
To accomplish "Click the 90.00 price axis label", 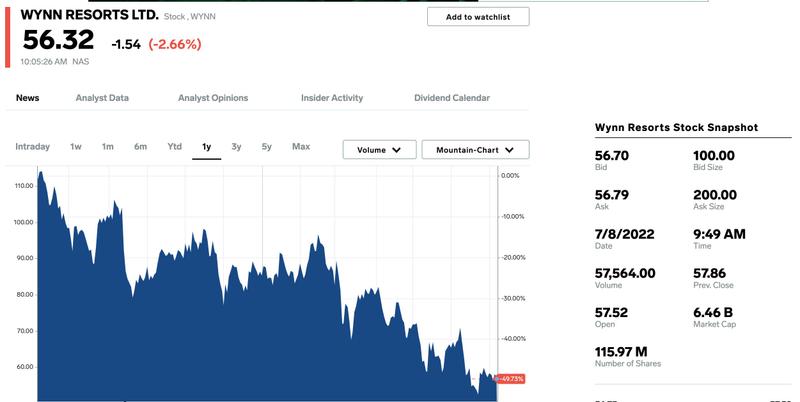I will (x=25, y=259).
